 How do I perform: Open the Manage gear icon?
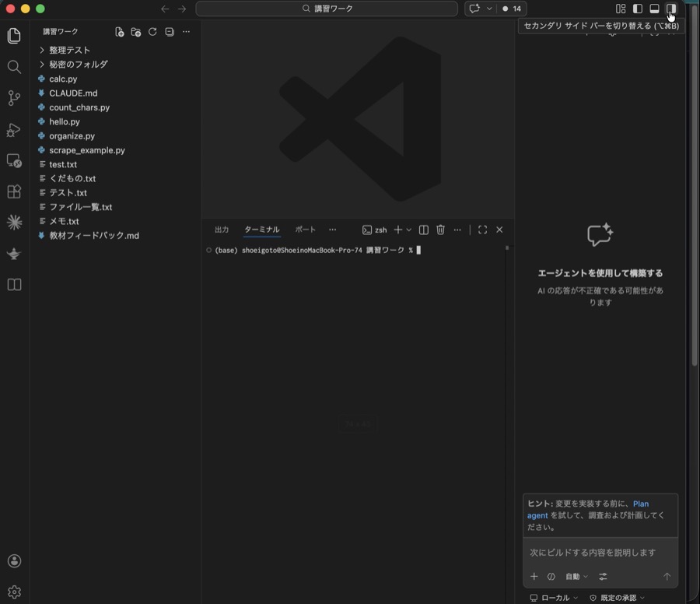click(14, 592)
